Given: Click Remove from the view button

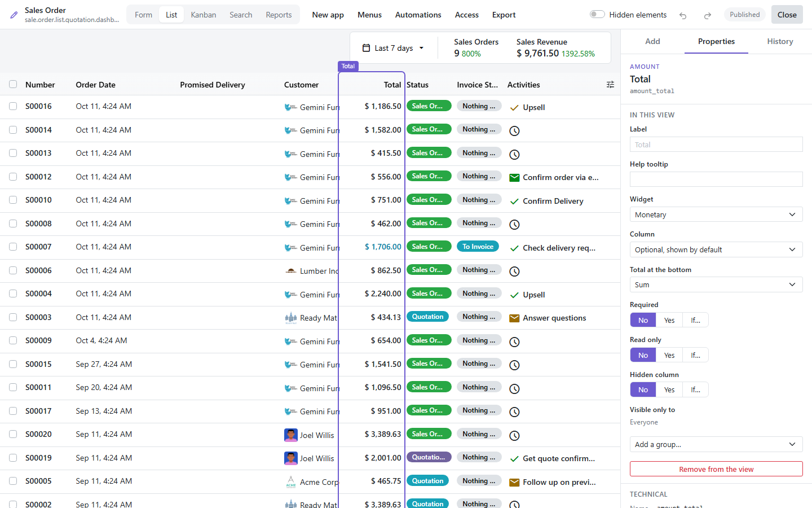Looking at the screenshot, I should [716, 469].
